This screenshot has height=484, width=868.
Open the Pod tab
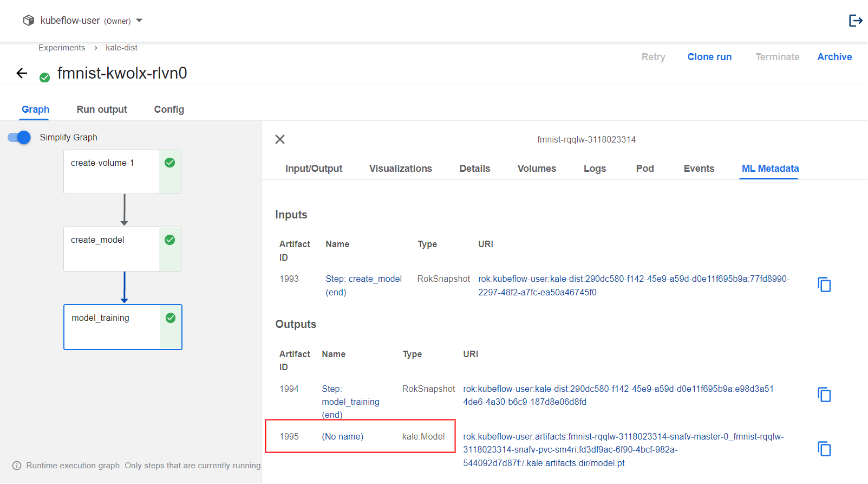coord(645,169)
